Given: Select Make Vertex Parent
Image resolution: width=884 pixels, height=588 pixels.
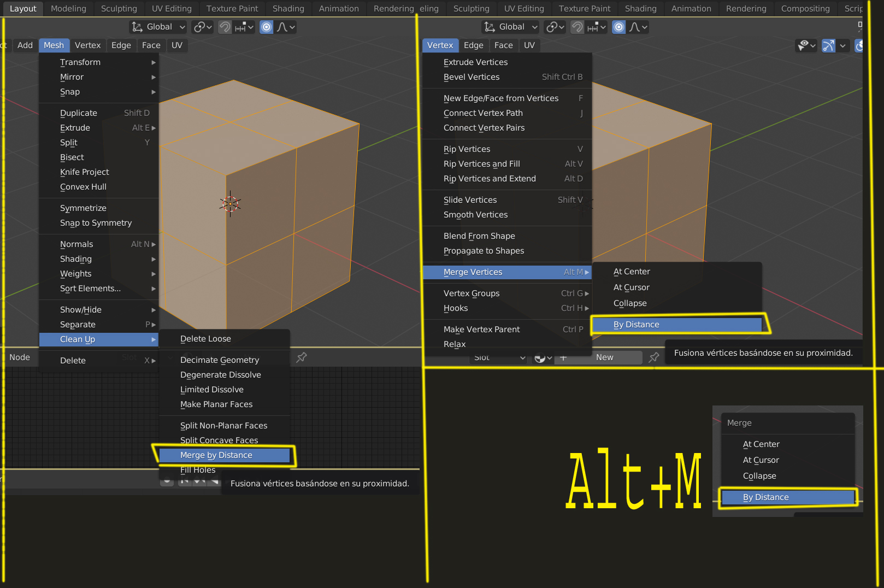Looking at the screenshot, I should [x=507, y=330].
